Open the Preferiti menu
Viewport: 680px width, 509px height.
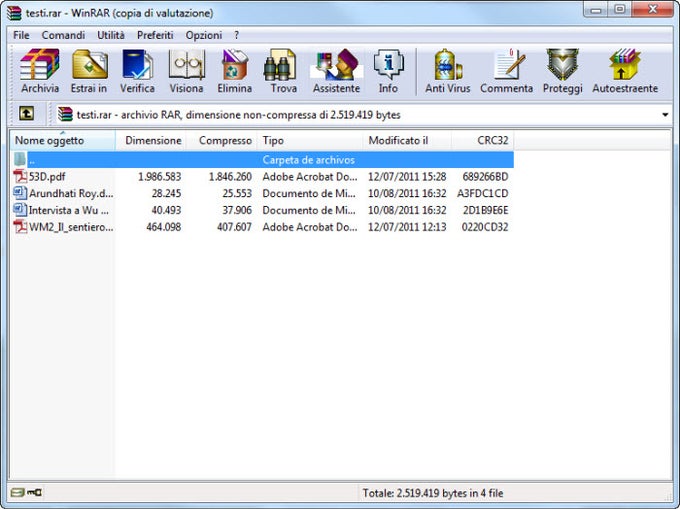(155, 35)
